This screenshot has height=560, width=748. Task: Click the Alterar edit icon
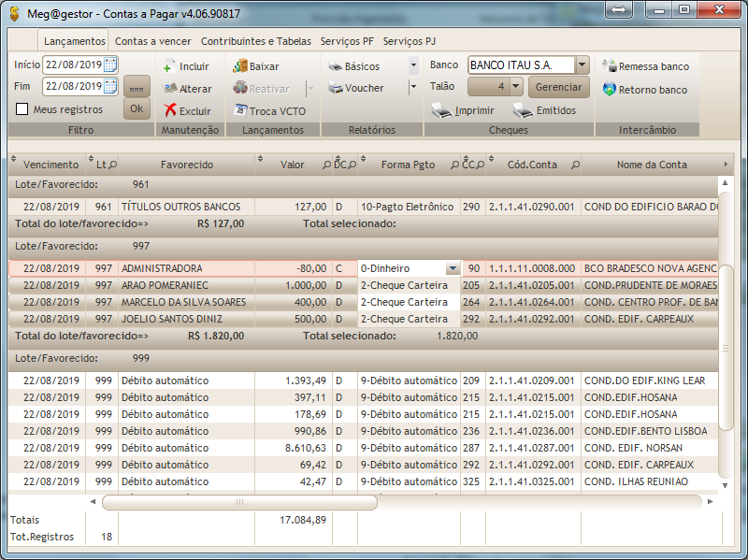[x=169, y=89]
